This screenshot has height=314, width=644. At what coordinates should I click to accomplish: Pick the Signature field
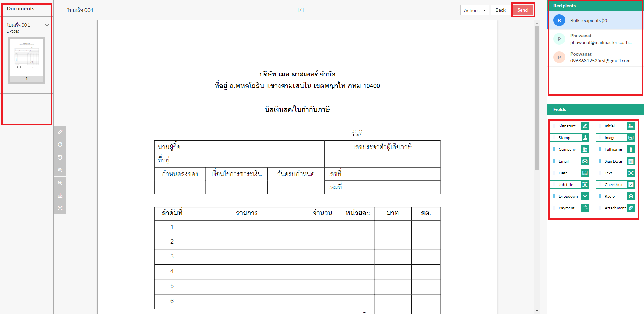(x=570, y=126)
